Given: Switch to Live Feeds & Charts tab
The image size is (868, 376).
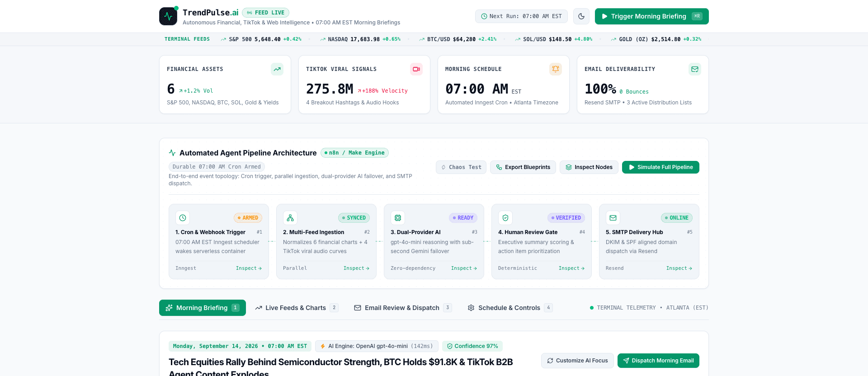Looking at the screenshot, I should coord(297,308).
